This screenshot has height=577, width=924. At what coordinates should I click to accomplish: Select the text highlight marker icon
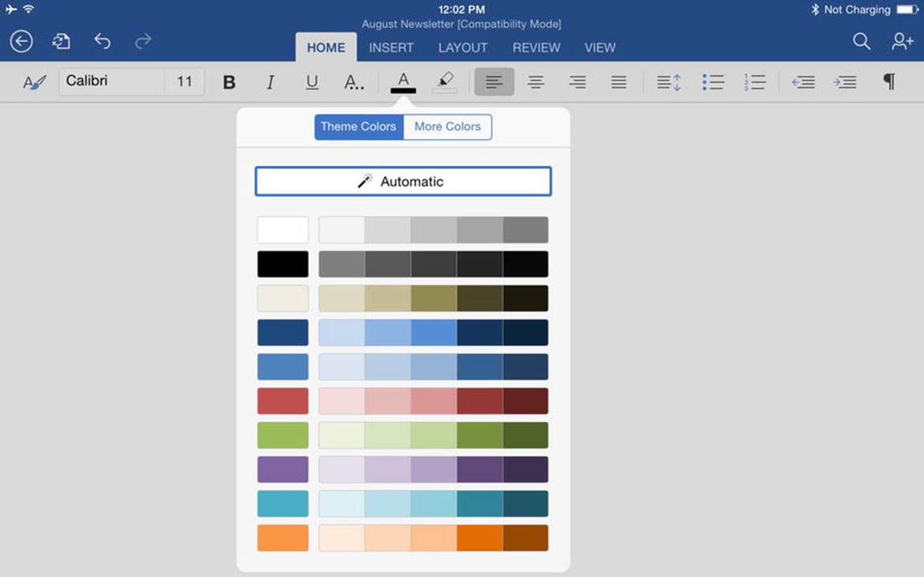445,82
